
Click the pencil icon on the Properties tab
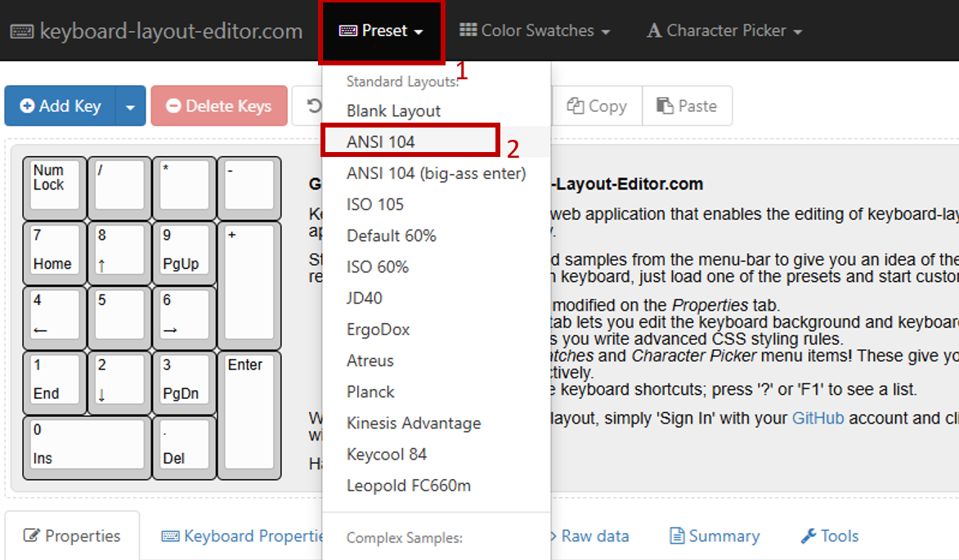[30, 535]
